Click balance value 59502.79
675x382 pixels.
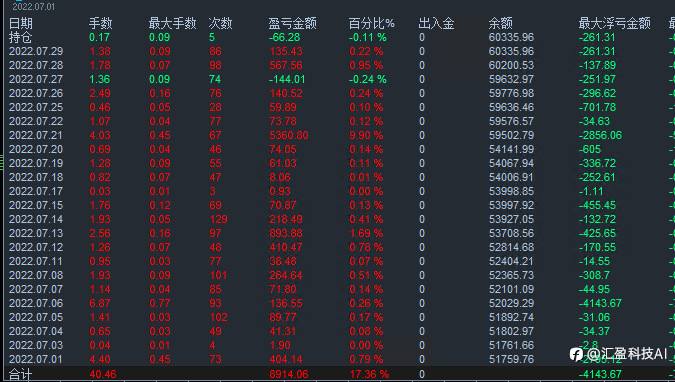point(511,135)
